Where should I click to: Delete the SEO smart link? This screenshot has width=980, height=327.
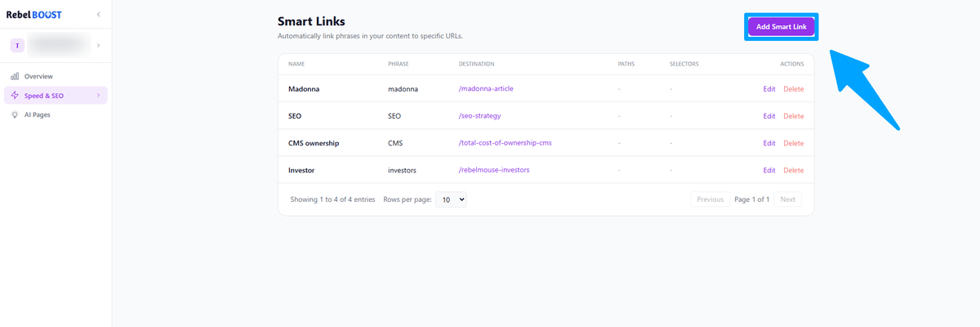click(794, 116)
